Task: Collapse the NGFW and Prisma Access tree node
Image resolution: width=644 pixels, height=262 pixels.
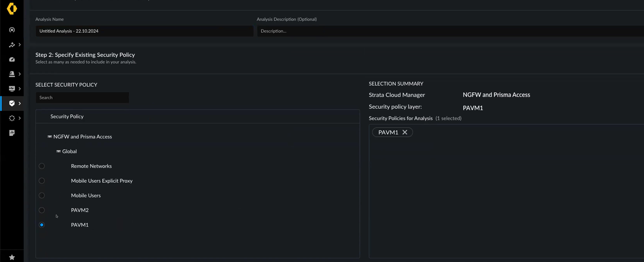Action: (x=50, y=137)
